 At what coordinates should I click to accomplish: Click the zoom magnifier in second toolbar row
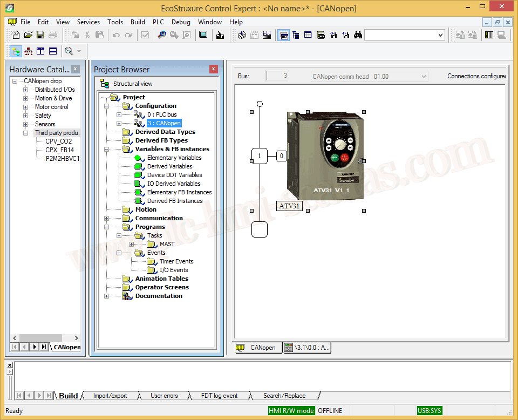click(69, 51)
